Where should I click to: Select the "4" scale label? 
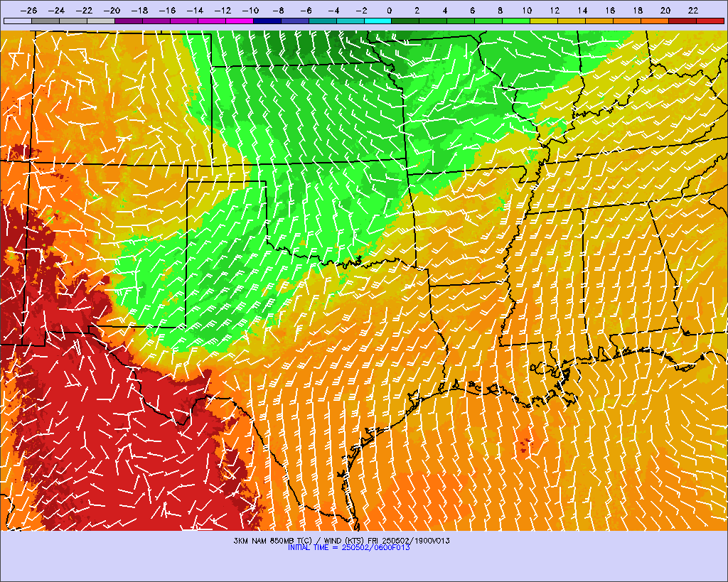point(445,11)
